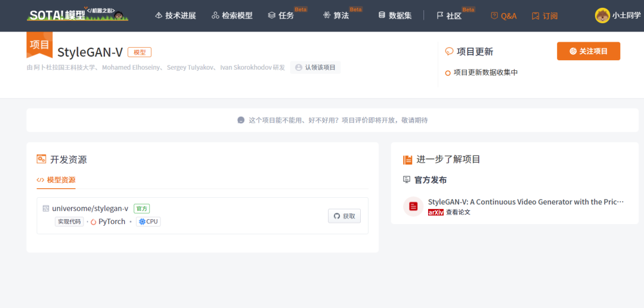Click the user avatar icon
Image resolution: width=644 pixels, height=308 pixels.
pyautogui.click(x=602, y=15)
